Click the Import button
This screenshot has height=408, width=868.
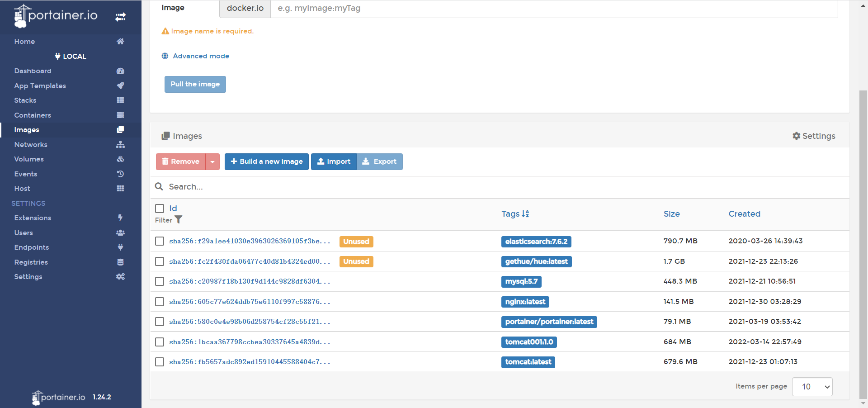pyautogui.click(x=334, y=161)
